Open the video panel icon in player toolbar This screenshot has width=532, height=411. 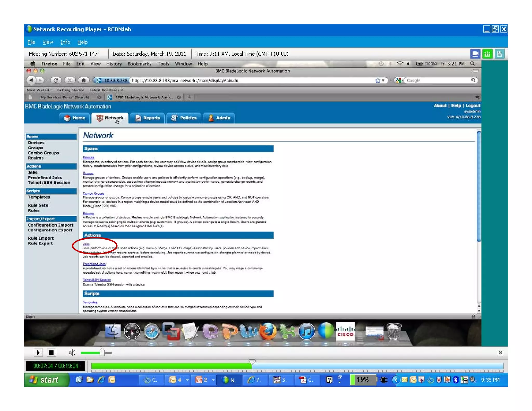(x=475, y=54)
